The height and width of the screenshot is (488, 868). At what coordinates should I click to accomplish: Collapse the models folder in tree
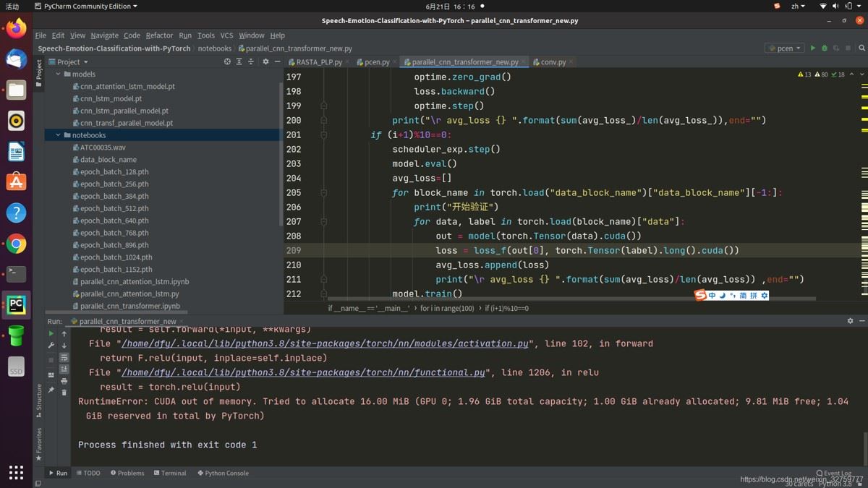pos(59,74)
